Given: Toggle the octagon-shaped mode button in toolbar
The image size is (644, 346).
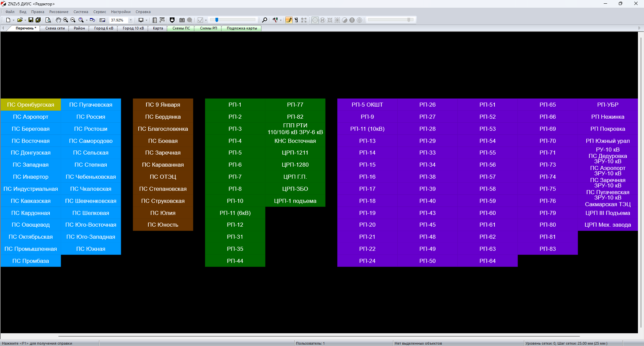Looking at the screenshot, I should click(315, 20).
